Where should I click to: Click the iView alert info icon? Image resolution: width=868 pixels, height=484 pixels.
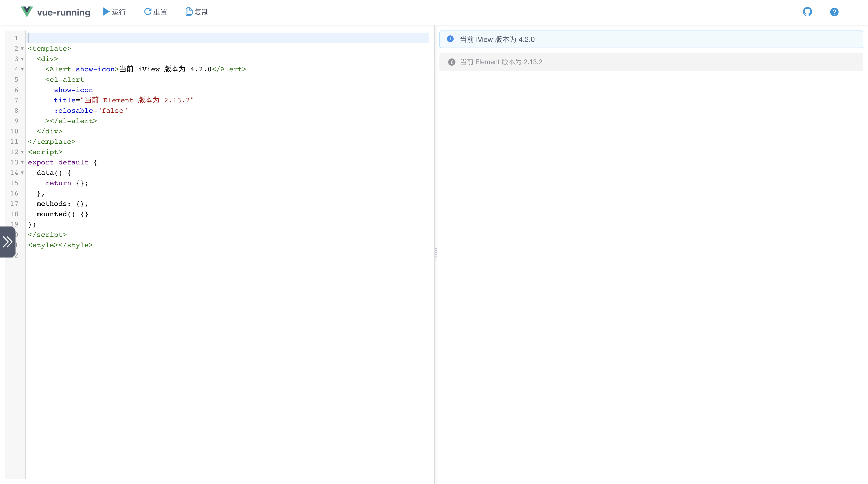click(x=450, y=39)
